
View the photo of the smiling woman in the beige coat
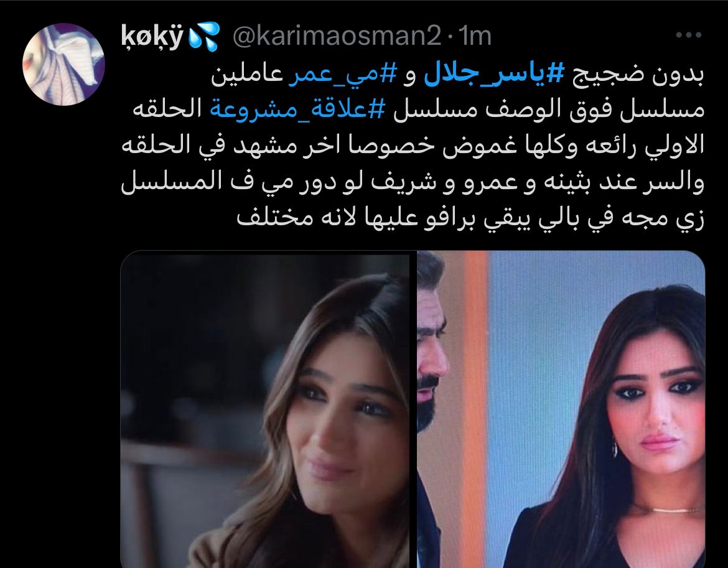[x=264, y=409]
